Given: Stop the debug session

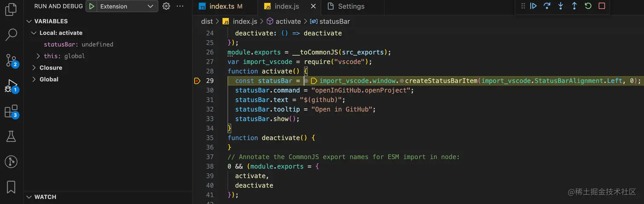Looking at the screenshot, I should point(602,6).
